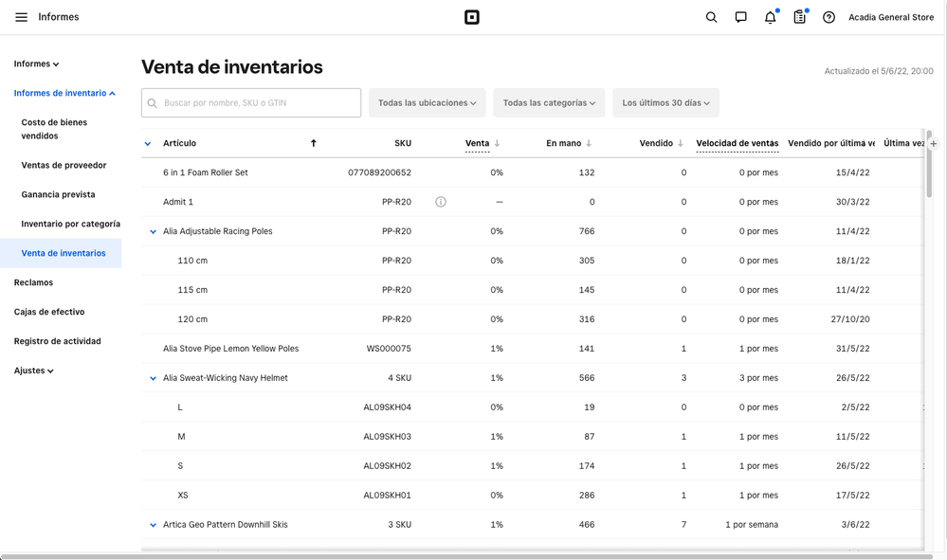947x560 pixels.
Task: Select Ventas de proveedor in sidebar
Action: coord(64,165)
